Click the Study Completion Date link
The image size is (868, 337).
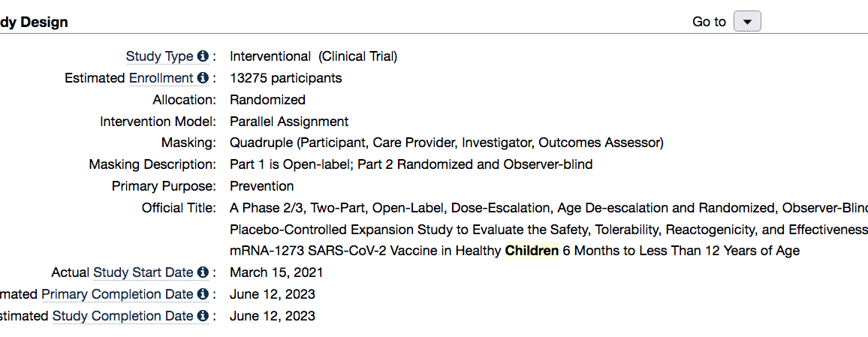point(123,317)
